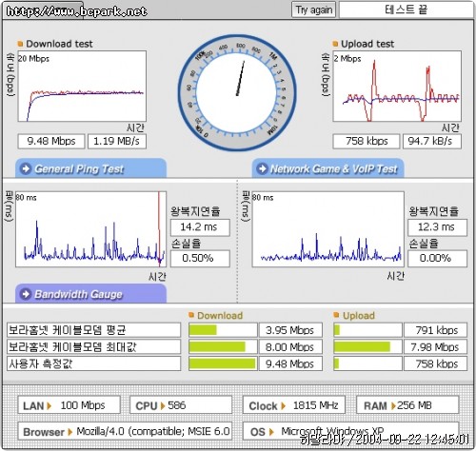Click the orange bullet beside Download test
Screen dimensions: 476x451
point(20,44)
